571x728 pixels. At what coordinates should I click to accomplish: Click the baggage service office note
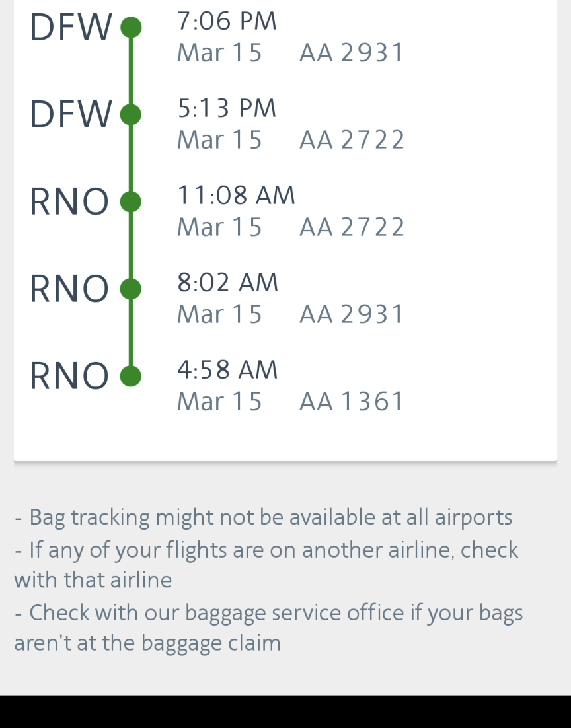[x=268, y=628]
